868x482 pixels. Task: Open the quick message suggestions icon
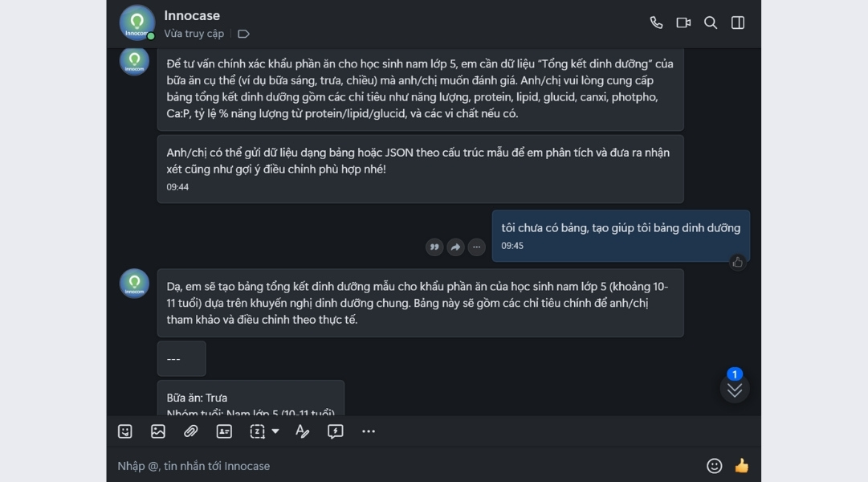[336, 431]
